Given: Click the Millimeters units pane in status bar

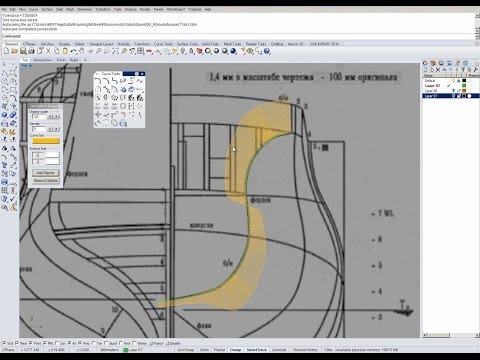Looking at the screenshot, I should click(x=109, y=350).
